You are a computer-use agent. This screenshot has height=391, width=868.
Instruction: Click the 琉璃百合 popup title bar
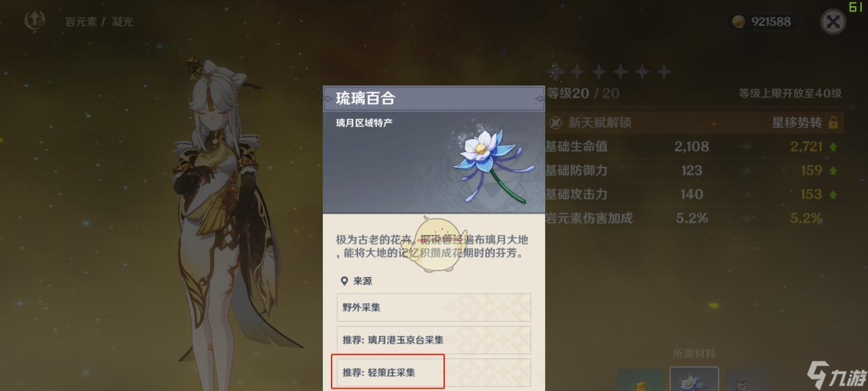pos(434,98)
